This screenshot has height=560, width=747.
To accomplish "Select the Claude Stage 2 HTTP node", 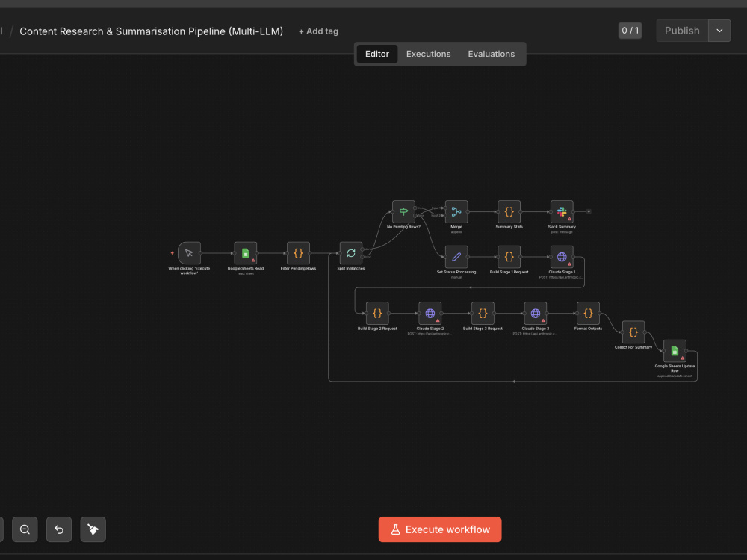I will pos(430,313).
